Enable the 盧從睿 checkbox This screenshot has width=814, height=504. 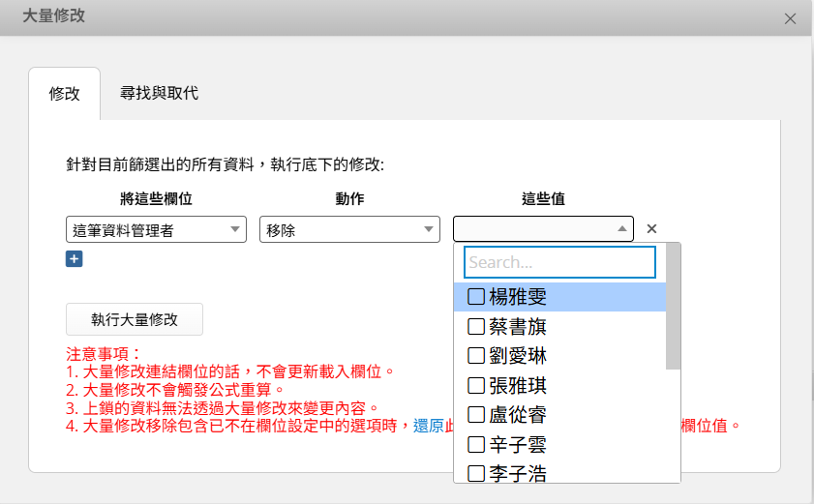(476, 415)
